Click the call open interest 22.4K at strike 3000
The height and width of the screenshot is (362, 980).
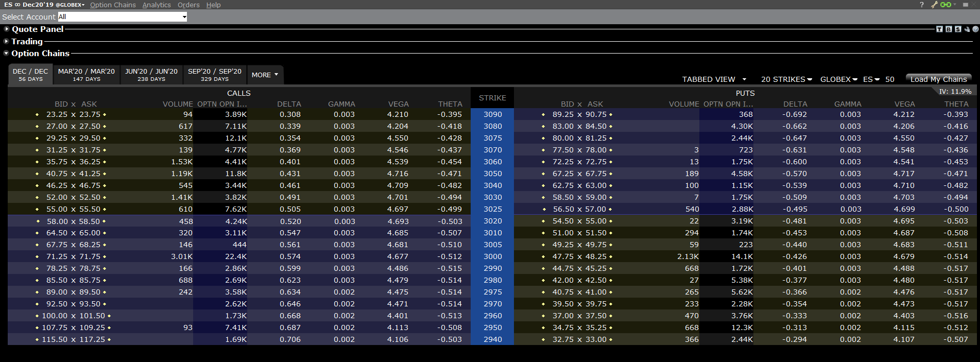[236, 256]
